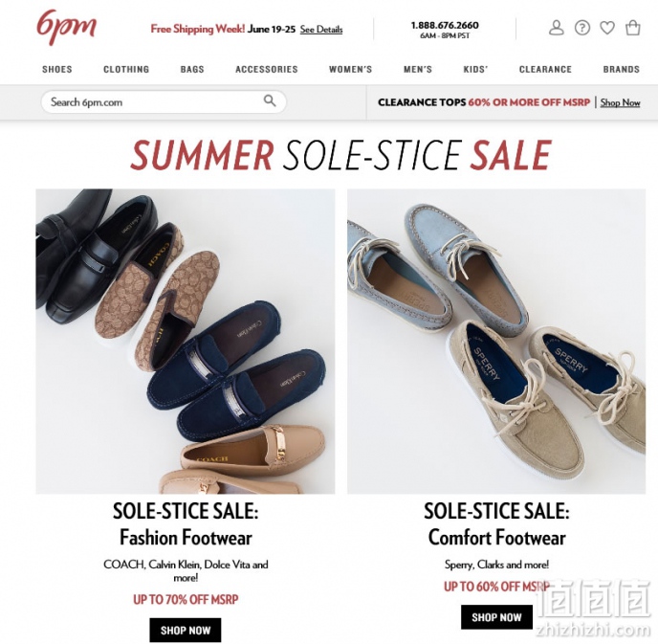Image resolution: width=658 pixels, height=644 pixels.
Task: Open the favorites heart icon
Action: click(607, 28)
